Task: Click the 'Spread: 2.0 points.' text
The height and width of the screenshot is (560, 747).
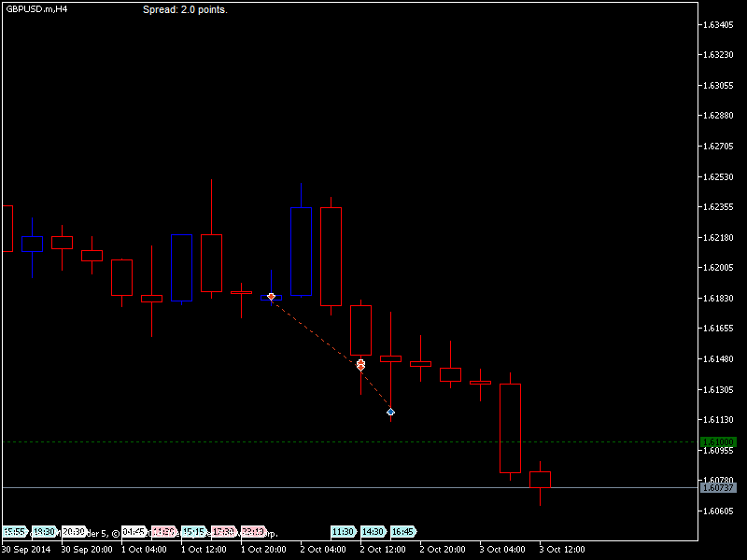Action: 185,9
